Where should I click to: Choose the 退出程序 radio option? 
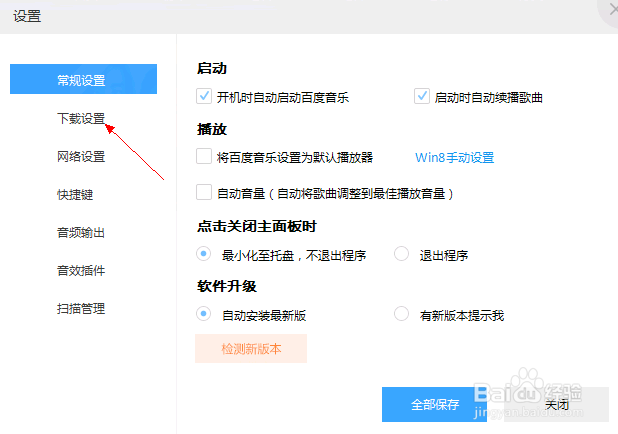(x=401, y=254)
